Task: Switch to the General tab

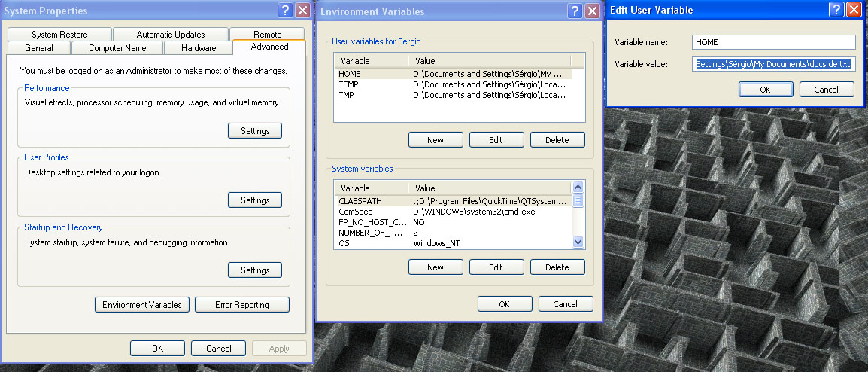Action: pos(39,48)
